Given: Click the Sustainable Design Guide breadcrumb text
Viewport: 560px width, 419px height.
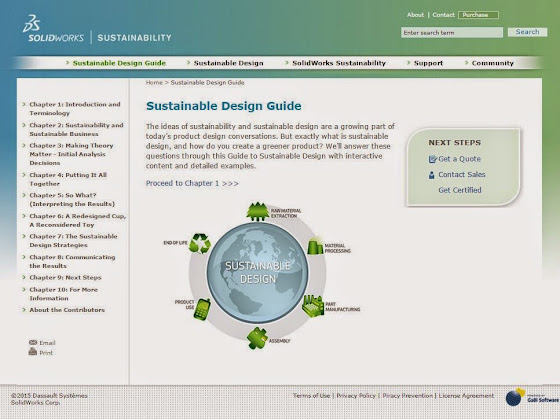Looking at the screenshot, I should [x=208, y=83].
